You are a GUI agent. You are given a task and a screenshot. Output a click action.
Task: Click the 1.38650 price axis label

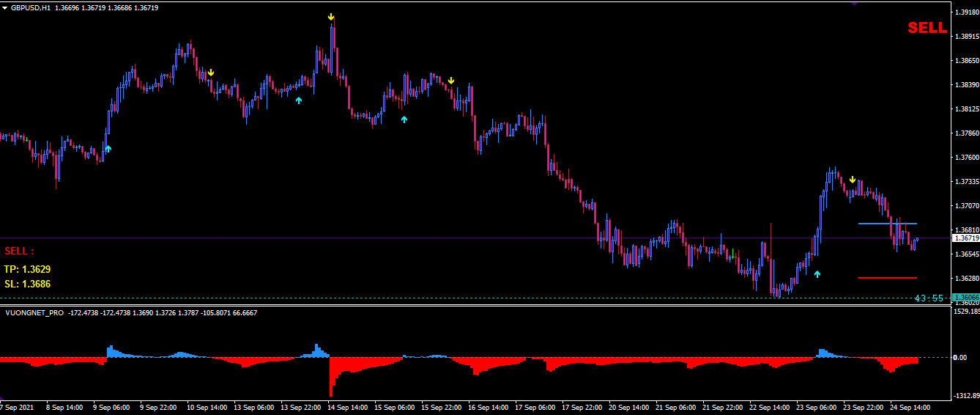[968, 61]
